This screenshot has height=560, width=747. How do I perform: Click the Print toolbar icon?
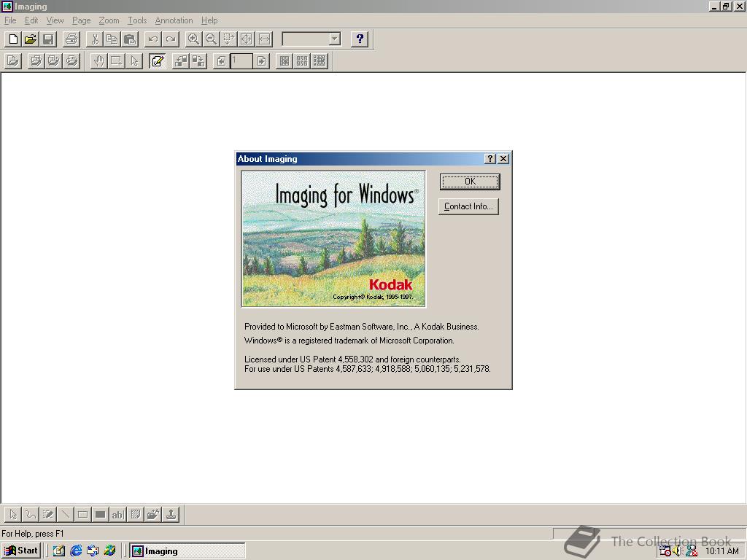coord(71,39)
